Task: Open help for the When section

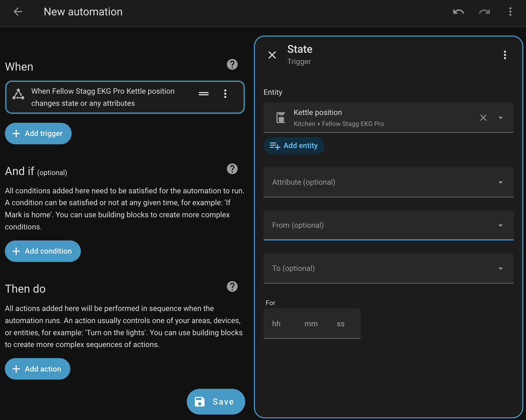Action: pos(232,64)
